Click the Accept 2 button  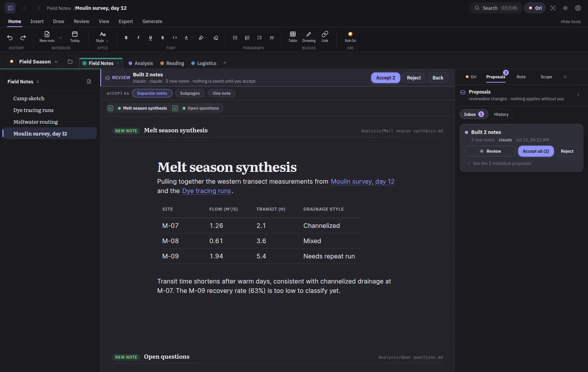(386, 78)
